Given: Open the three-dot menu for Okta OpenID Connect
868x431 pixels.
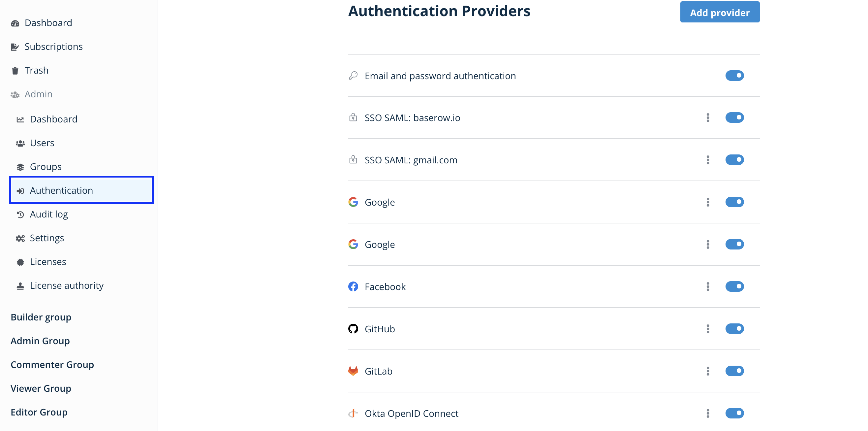Looking at the screenshot, I should tap(708, 413).
